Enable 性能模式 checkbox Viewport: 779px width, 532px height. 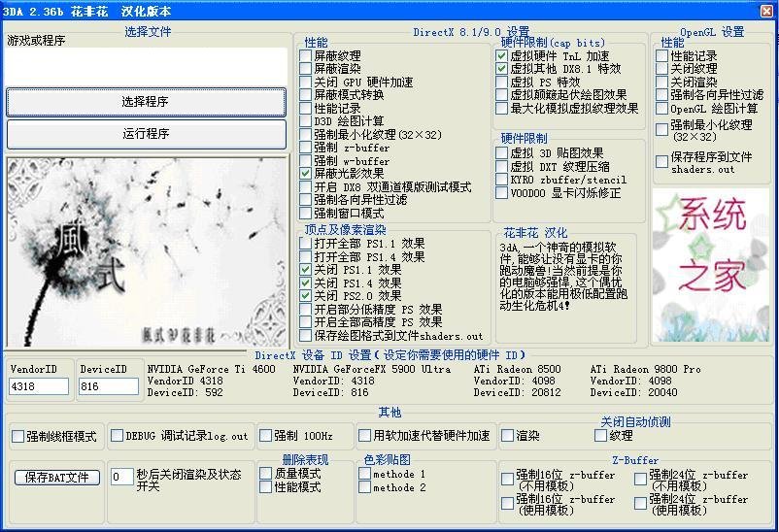coord(266,486)
